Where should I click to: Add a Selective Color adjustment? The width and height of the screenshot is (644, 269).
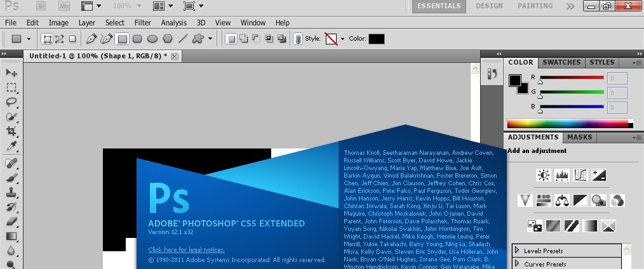click(x=608, y=226)
